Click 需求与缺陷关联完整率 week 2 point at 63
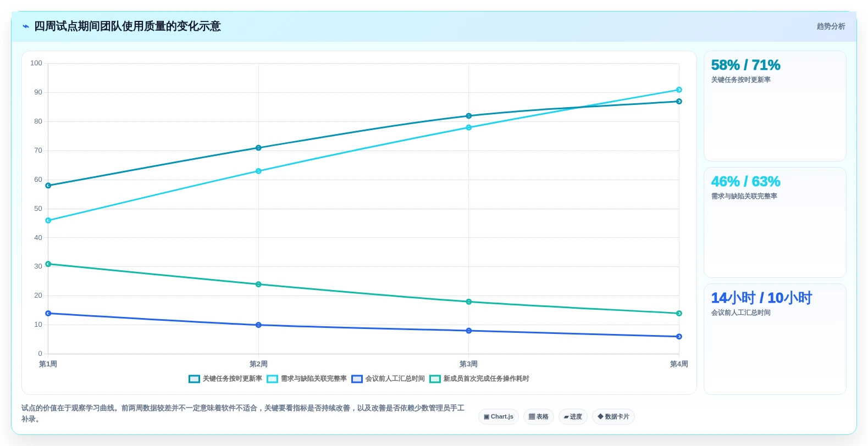 point(258,171)
